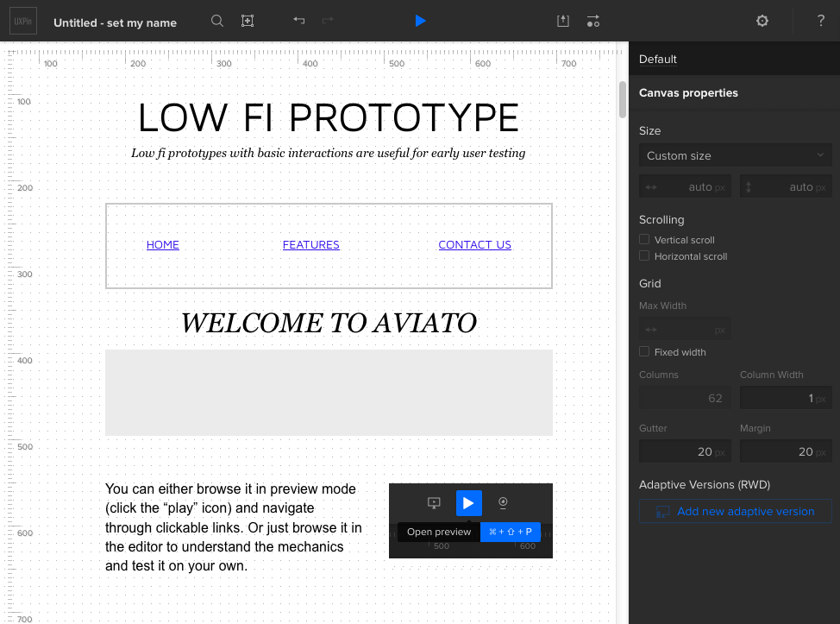The image size is (840, 624).
Task: Click Add new adaptive version button
Action: pyautogui.click(x=735, y=512)
